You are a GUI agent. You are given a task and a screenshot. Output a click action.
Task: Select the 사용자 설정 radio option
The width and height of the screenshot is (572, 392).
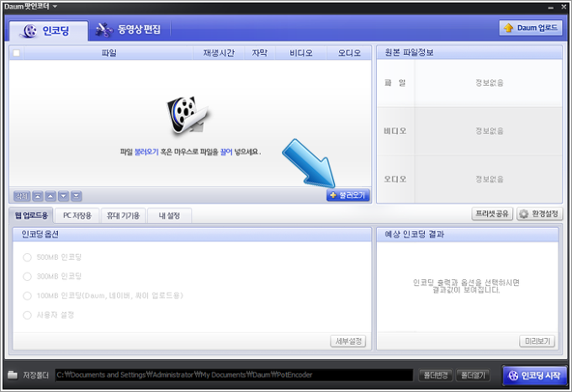tap(28, 315)
